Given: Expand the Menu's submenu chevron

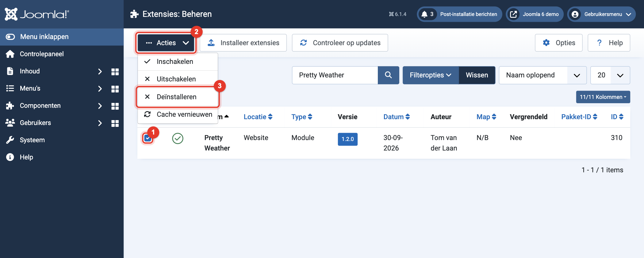Looking at the screenshot, I should (100, 89).
